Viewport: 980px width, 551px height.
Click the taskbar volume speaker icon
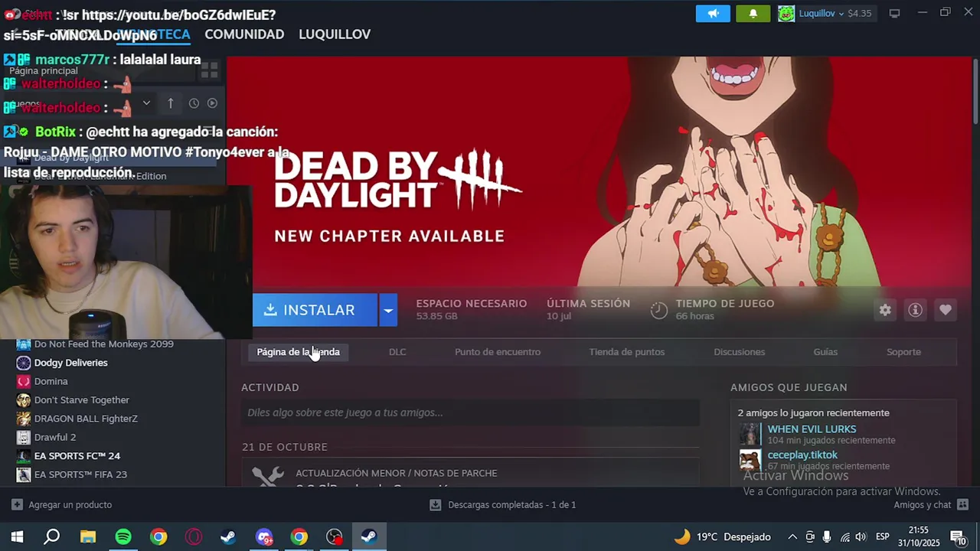tap(861, 536)
